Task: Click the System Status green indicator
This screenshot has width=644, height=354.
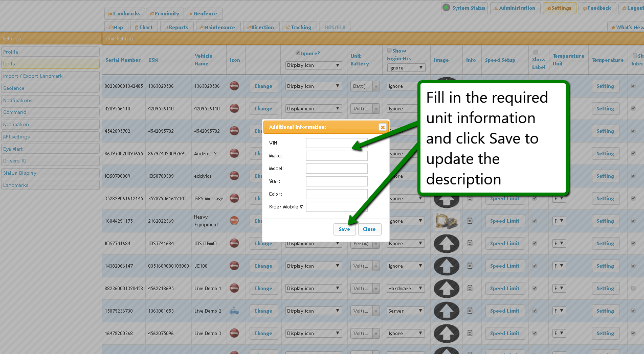Action: 447,8
